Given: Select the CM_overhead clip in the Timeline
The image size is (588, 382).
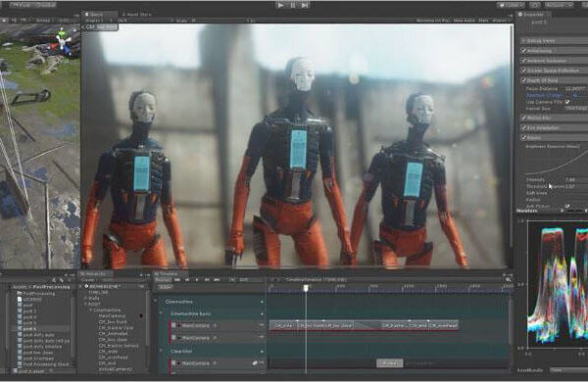Looking at the screenshot, I should pos(443,325).
